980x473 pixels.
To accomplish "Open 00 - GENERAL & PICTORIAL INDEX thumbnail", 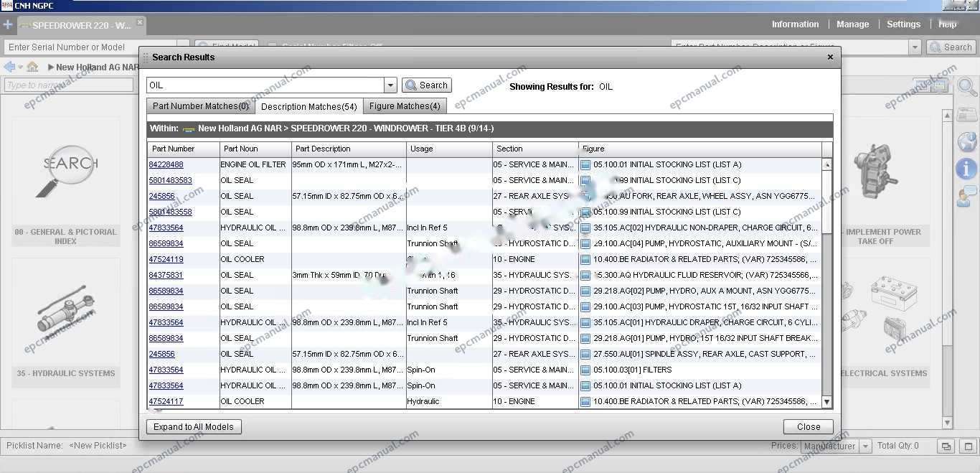I will click(65, 182).
